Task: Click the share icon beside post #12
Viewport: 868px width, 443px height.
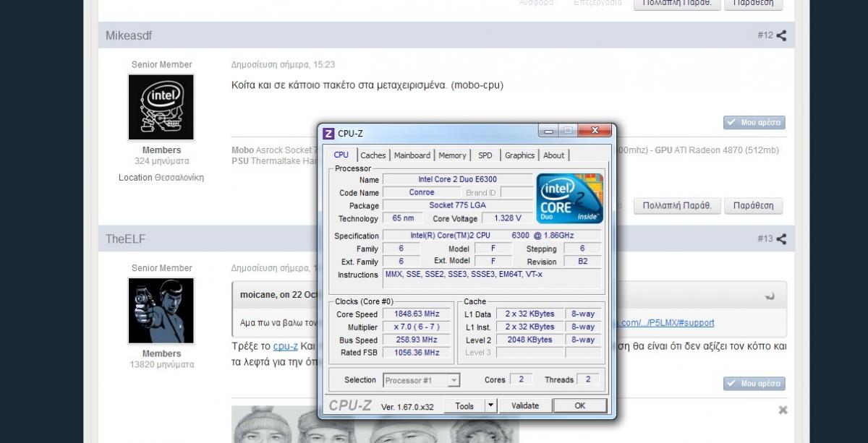Action: pyautogui.click(x=781, y=35)
